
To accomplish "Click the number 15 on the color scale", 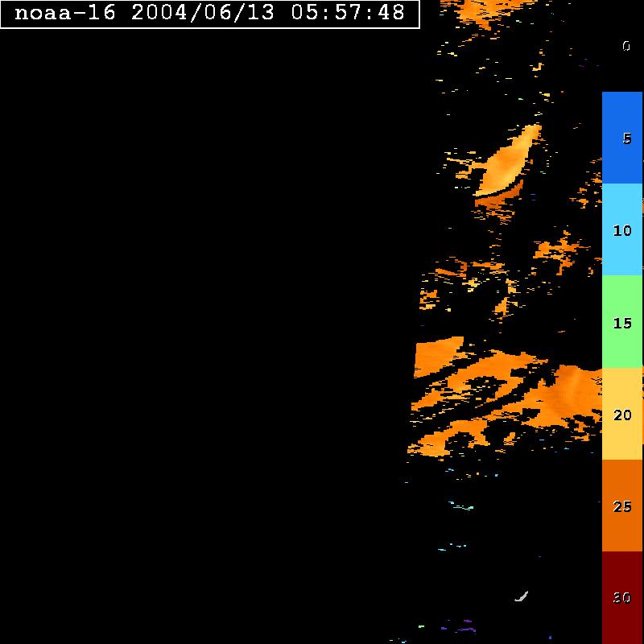I will [x=622, y=324].
